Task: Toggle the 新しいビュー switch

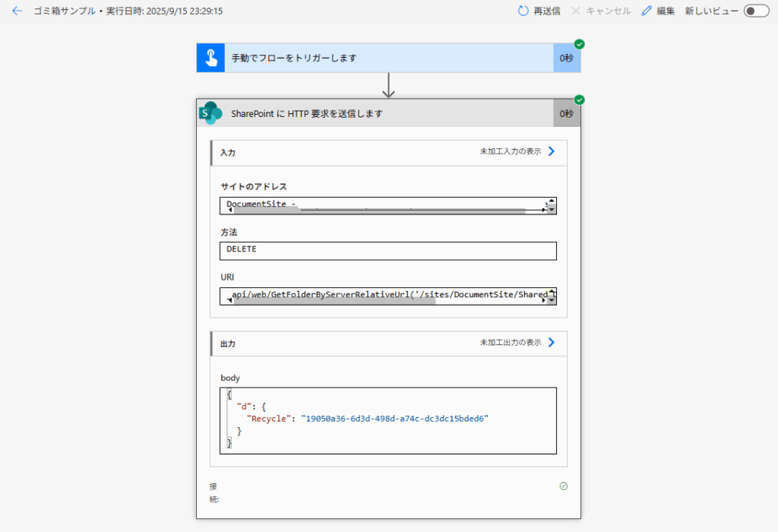Action: point(756,11)
